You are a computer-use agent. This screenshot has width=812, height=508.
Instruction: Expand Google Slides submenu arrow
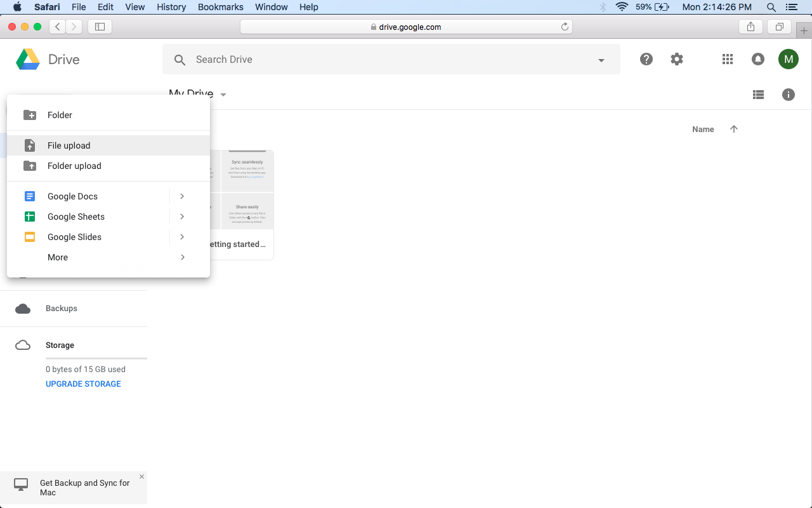(182, 237)
